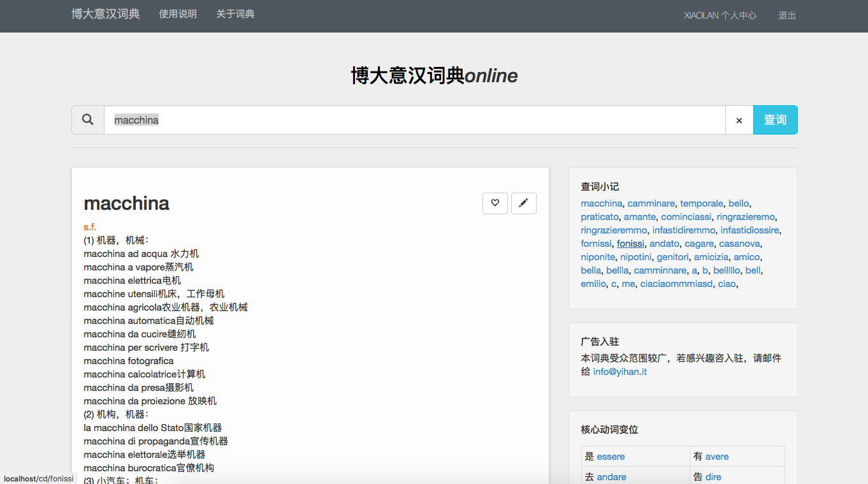Open the underlined fonissi link
Screen dimensions: 868x484
tap(631, 244)
